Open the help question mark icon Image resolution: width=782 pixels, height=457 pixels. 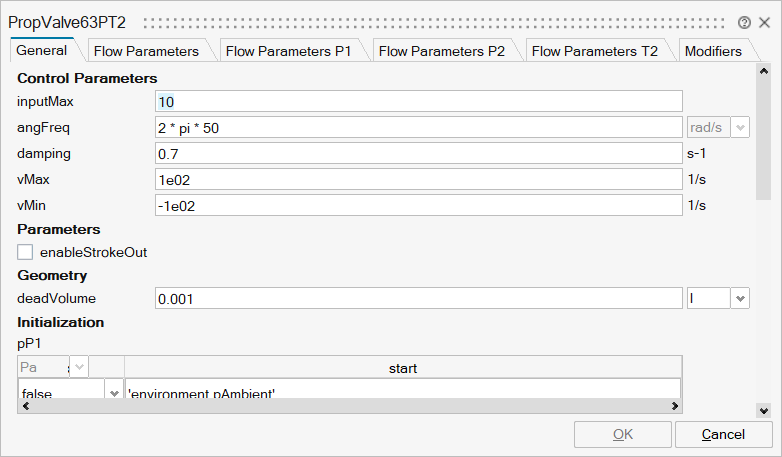744,22
